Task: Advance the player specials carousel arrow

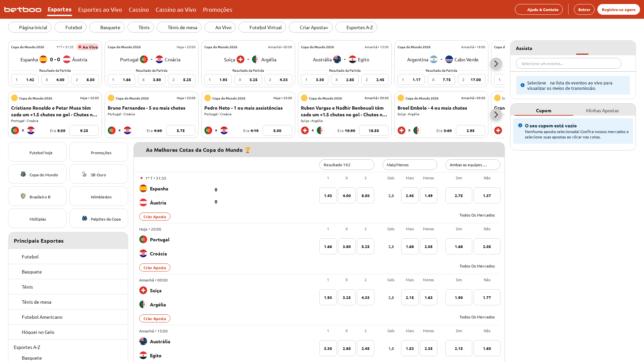Action: coord(496,115)
